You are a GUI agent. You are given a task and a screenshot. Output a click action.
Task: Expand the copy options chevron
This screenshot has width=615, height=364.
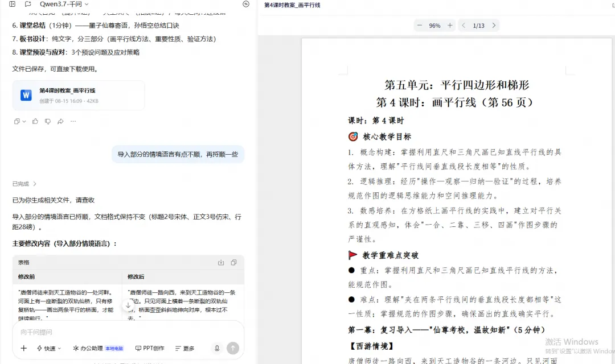pos(24,122)
